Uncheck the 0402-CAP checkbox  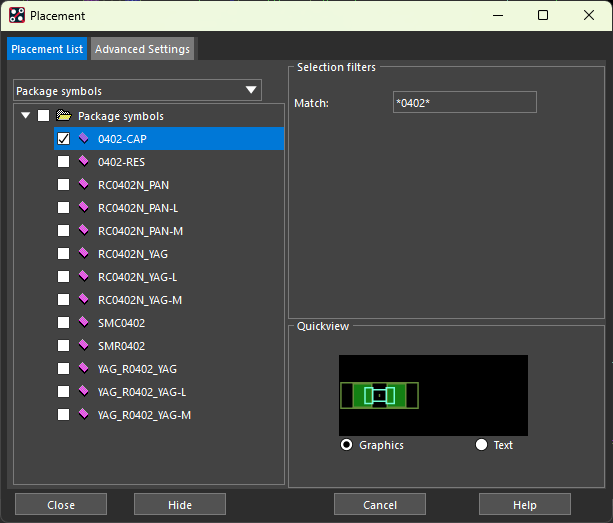click(x=63, y=138)
